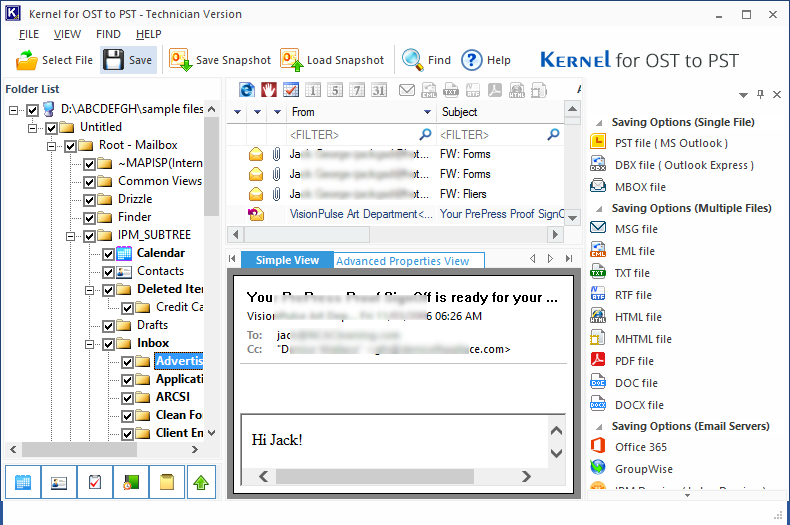
Task: Toggle the Finder folder checkbox
Action: (x=90, y=218)
